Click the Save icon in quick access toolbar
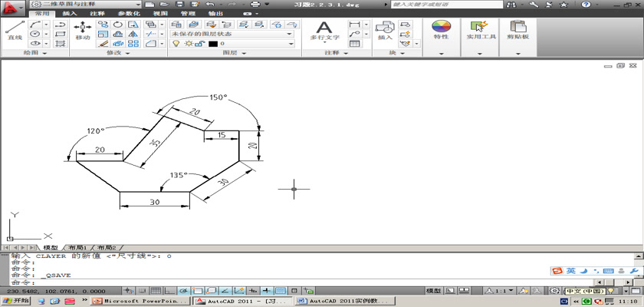This screenshot has width=644, height=307. [179, 4]
